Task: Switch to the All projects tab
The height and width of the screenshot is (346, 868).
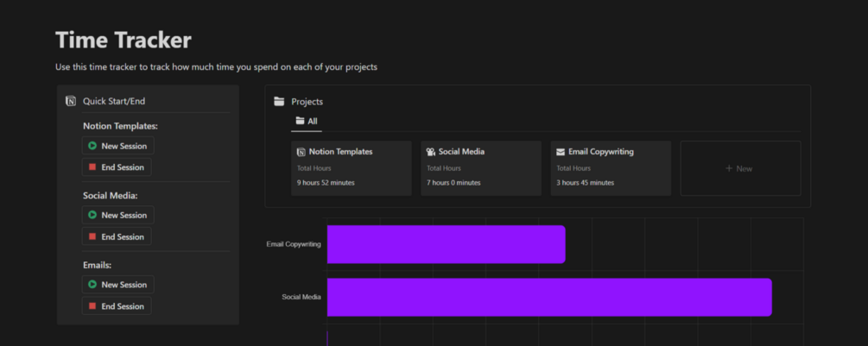Action: [x=307, y=122]
